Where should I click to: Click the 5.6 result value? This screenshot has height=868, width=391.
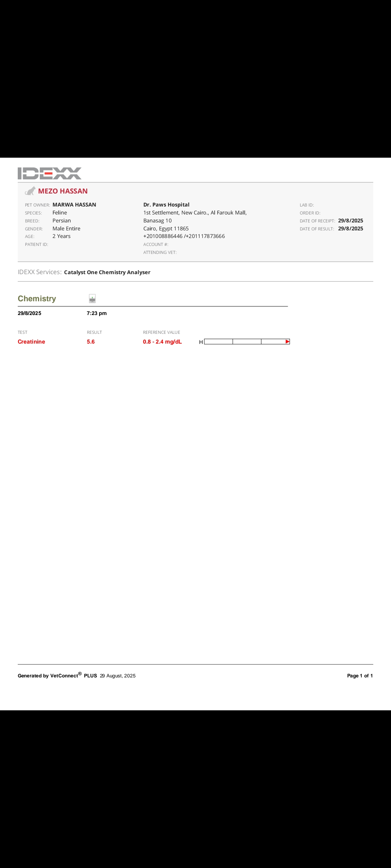91,342
